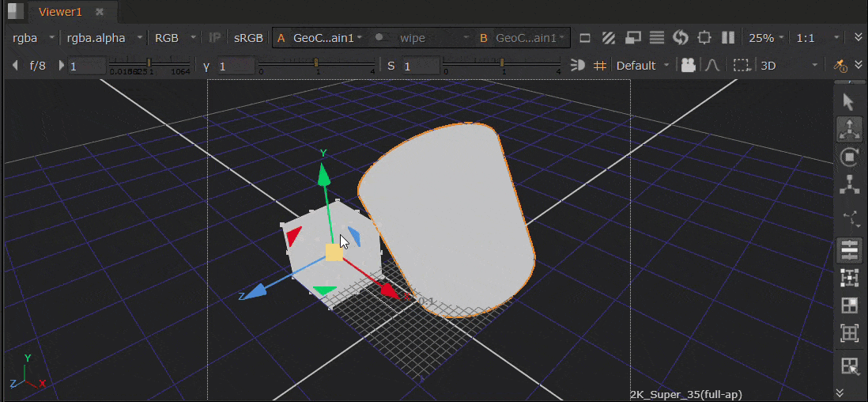Pick the Scale tool with three nodes
Viewport: 868px width, 402px height.
tap(849, 185)
